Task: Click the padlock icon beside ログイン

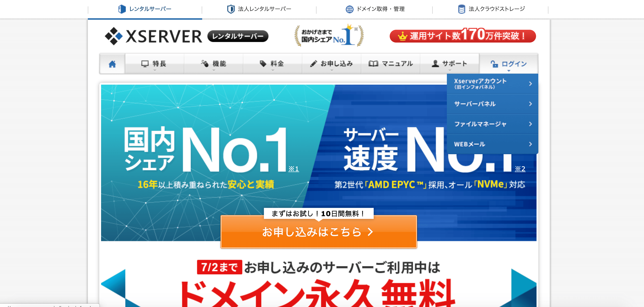Action: [x=494, y=64]
